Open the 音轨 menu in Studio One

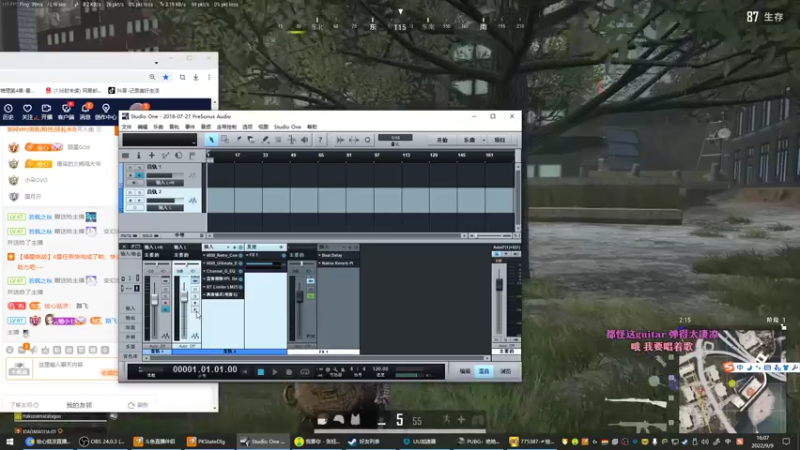[x=174, y=127]
